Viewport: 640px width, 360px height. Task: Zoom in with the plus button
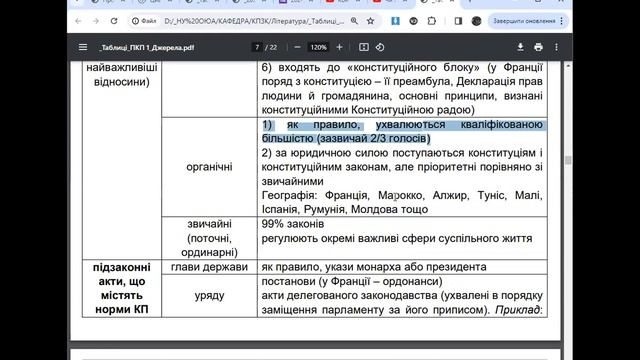339,47
